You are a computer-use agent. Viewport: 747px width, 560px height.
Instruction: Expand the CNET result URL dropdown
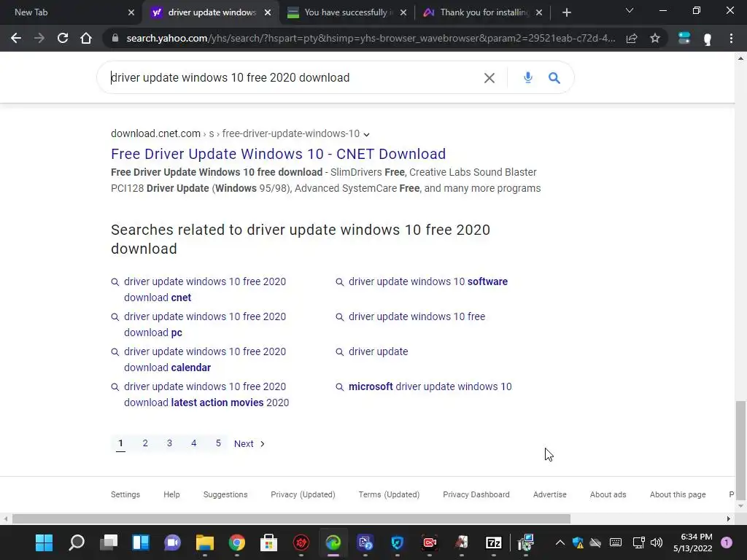point(366,135)
